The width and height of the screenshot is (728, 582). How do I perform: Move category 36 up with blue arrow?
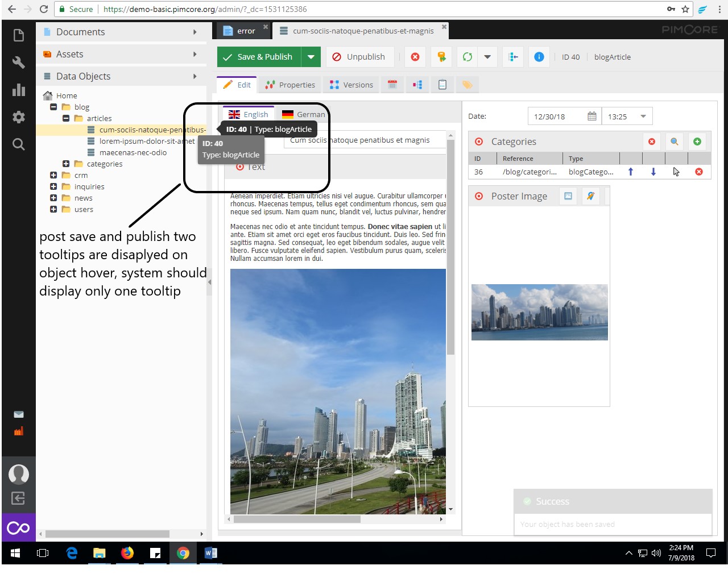click(631, 171)
